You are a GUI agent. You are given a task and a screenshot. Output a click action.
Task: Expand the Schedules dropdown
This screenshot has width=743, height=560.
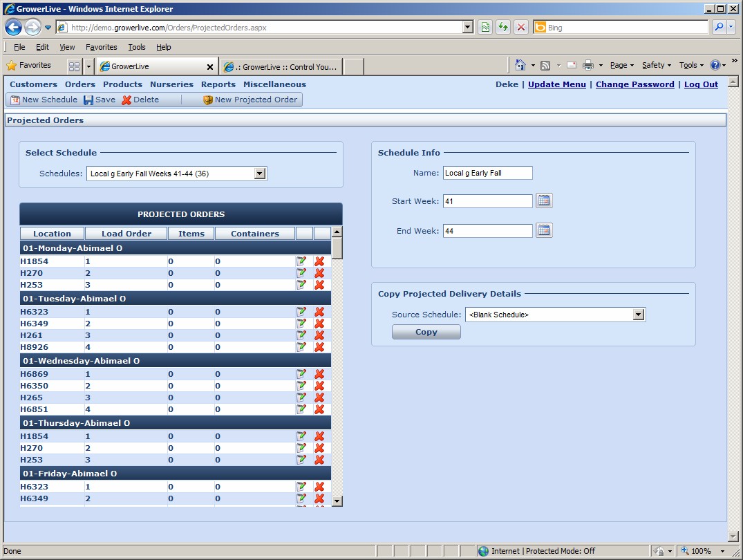(260, 174)
